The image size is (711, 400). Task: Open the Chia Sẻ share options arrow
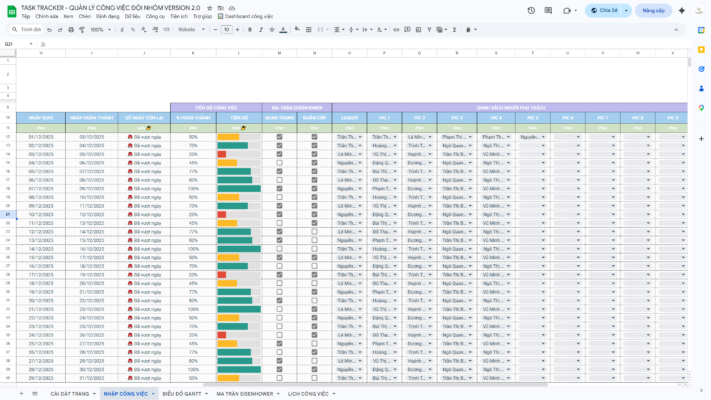[626, 10]
